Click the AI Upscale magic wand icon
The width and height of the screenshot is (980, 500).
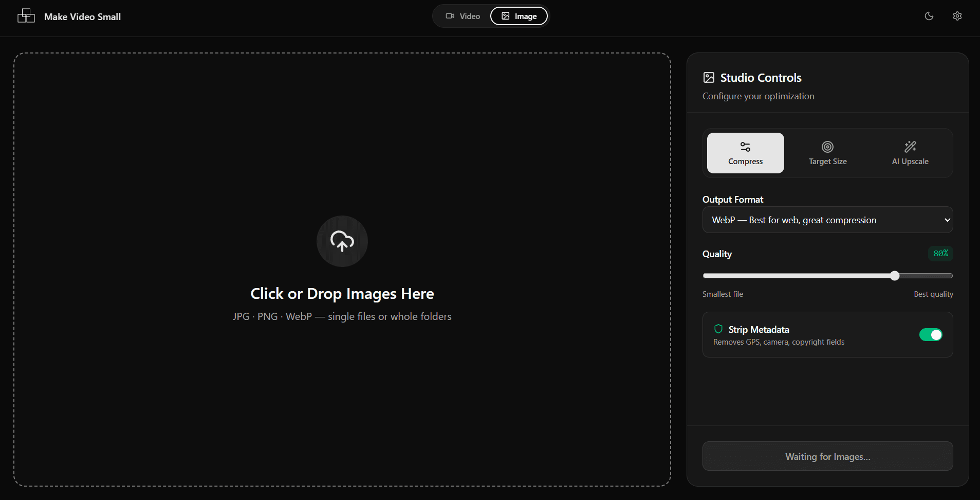click(x=910, y=147)
